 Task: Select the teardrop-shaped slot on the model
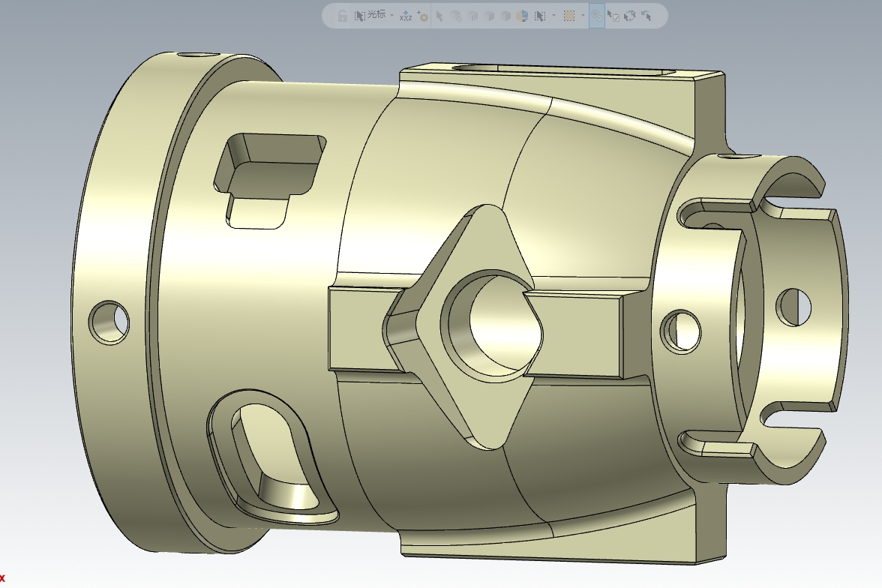pos(271,456)
